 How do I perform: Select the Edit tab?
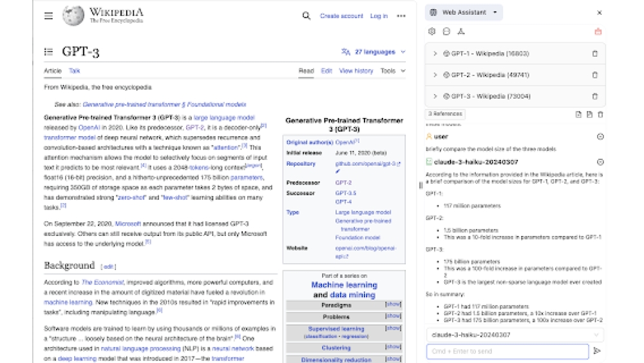[x=327, y=71]
